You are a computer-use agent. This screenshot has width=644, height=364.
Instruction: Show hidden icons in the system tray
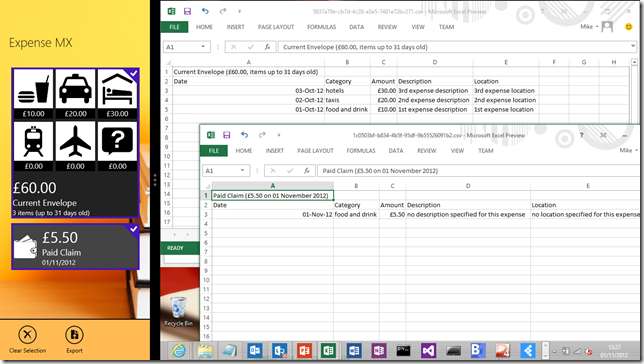coord(554,351)
